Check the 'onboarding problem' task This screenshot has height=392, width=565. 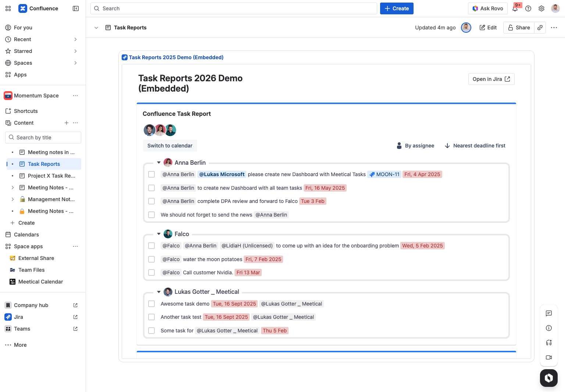[151, 246]
